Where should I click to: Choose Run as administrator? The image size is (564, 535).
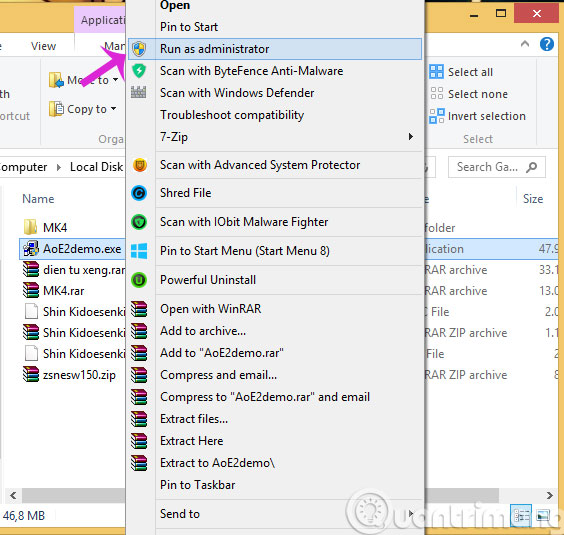point(275,49)
